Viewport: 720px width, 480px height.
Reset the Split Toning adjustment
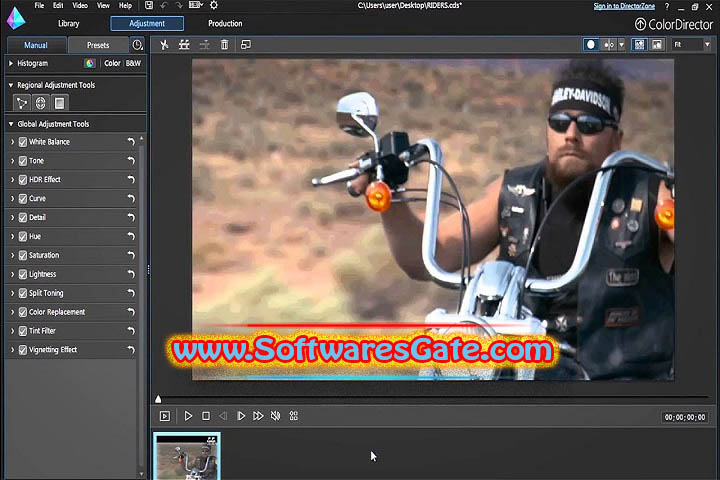coord(131,293)
